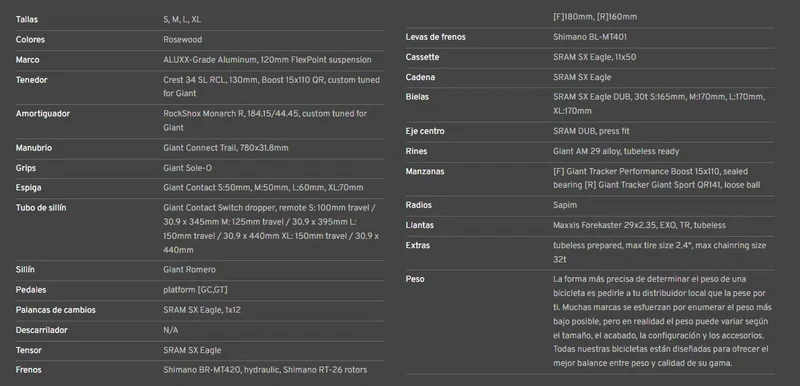Select the Rosewood color value
The height and width of the screenshot is (386, 800).
183,40
